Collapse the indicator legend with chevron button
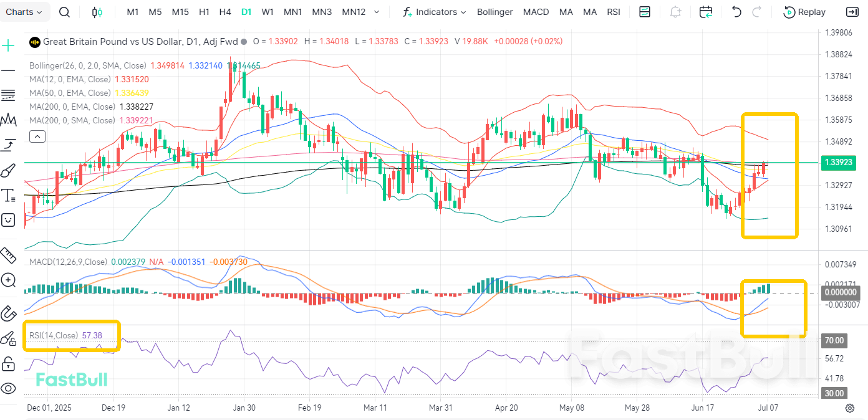The image size is (868, 420). tap(37, 136)
